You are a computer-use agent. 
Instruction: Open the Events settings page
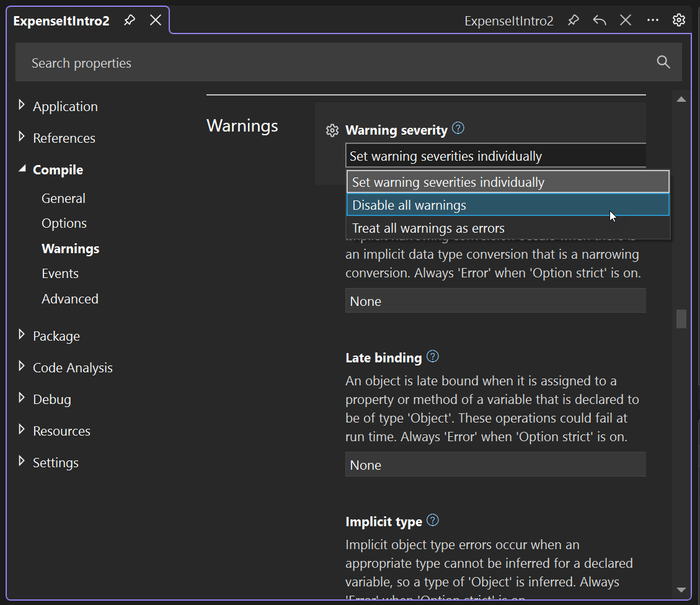point(60,273)
